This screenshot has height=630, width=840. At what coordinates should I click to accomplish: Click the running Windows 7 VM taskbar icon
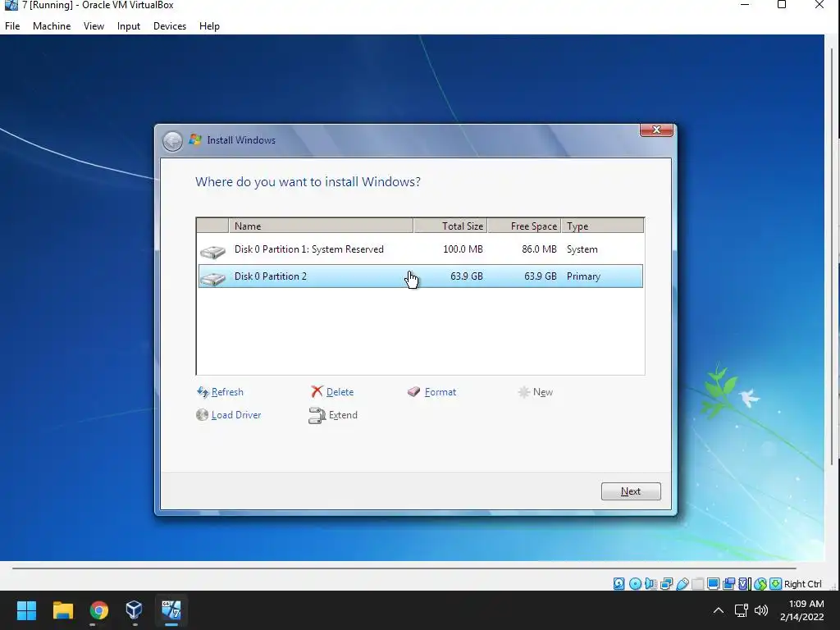171,610
